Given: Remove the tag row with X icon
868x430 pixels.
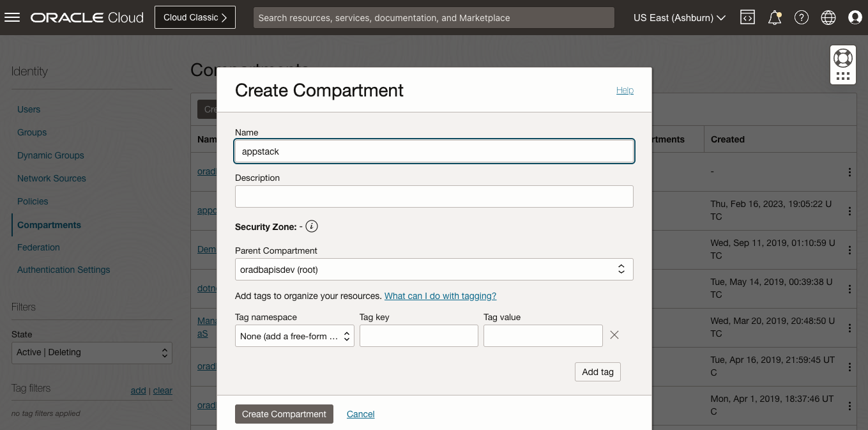Looking at the screenshot, I should (614, 335).
